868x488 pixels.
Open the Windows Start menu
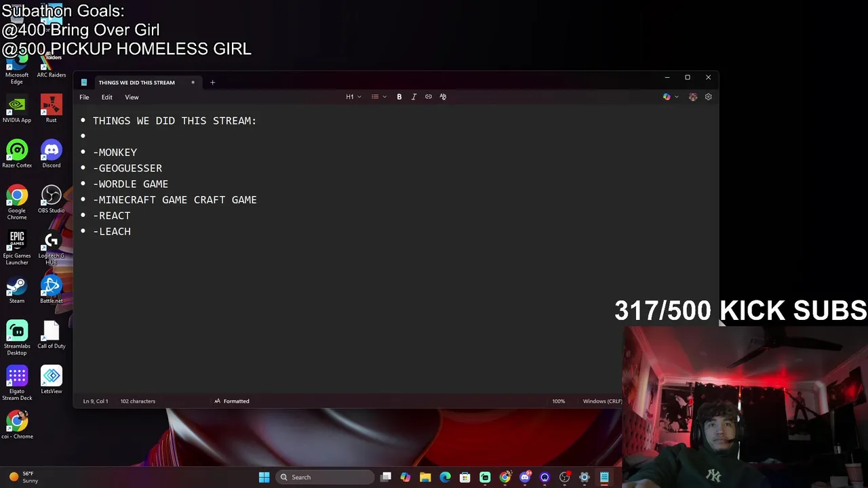pyautogui.click(x=264, y=477)
